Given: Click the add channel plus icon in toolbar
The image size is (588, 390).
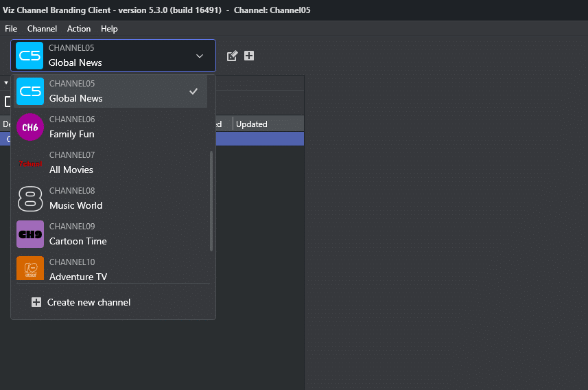Looking at the screenshot, I should click(249, 56).
